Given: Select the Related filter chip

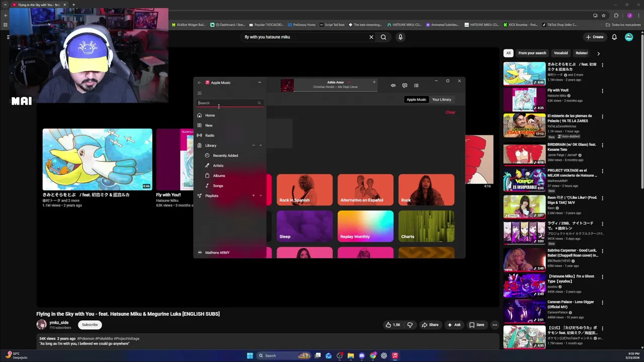Looking at the screenshot, I should coord(582,53).
